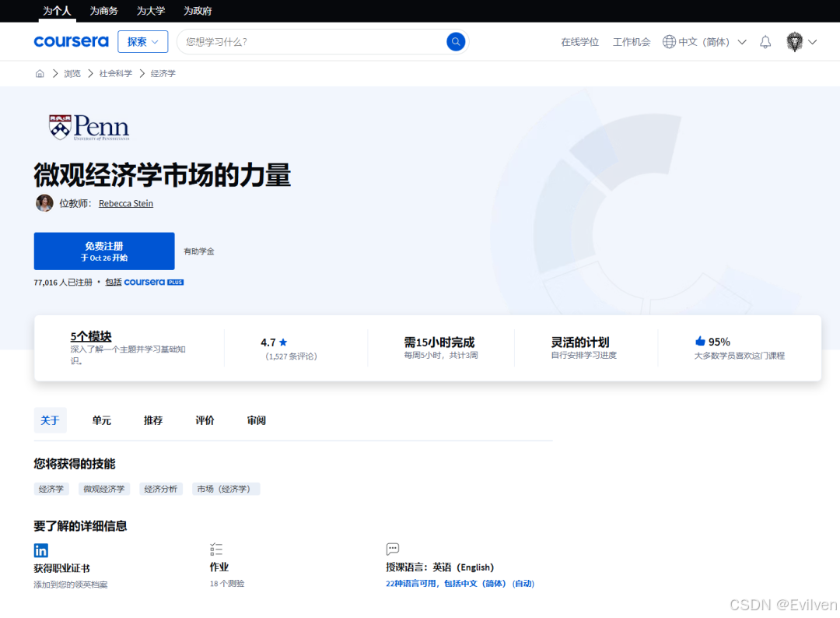Viewport: 840px width, 618px height.
Task: Click the 经济分析 skill tag
Action: (161, 489)
